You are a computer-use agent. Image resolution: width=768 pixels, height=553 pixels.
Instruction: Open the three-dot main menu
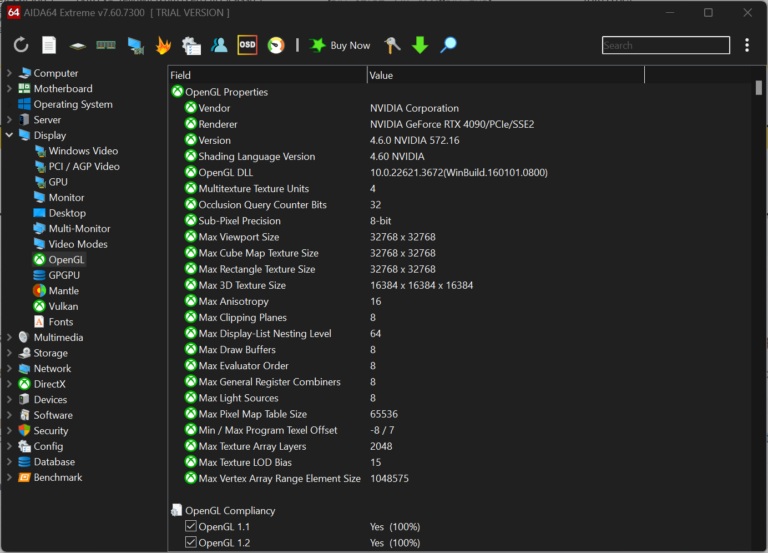tap(747, 45)
